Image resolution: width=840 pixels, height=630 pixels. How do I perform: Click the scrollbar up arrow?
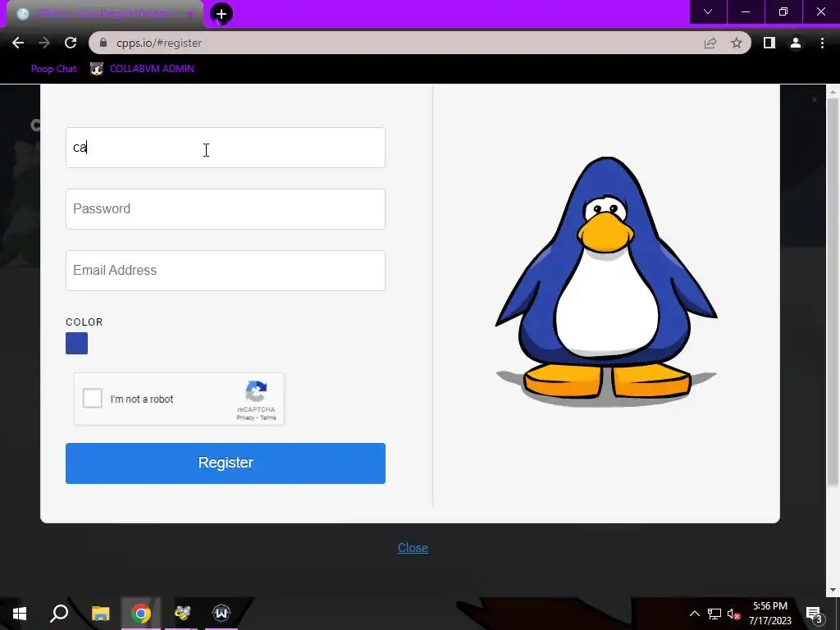[x=833, y=91]
